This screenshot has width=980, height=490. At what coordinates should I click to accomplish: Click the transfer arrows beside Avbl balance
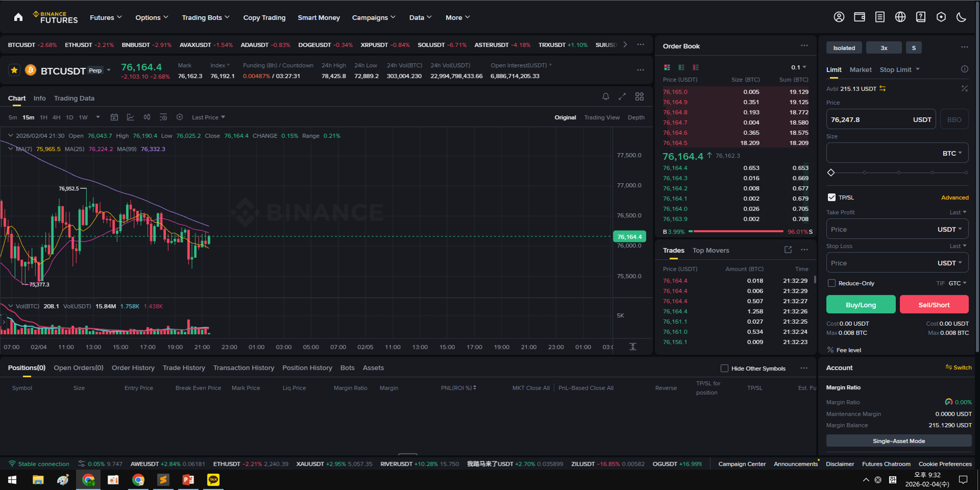pyautogui.click(x=883, y=88)
